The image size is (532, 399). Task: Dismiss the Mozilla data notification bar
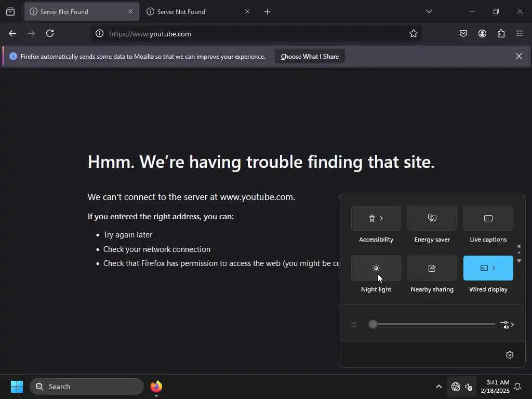tap(519, 56)
